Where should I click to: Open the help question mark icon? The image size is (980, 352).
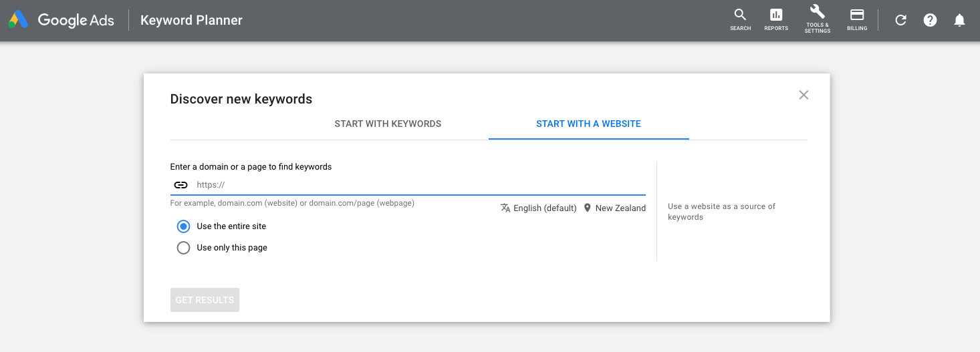click(930, 20)
